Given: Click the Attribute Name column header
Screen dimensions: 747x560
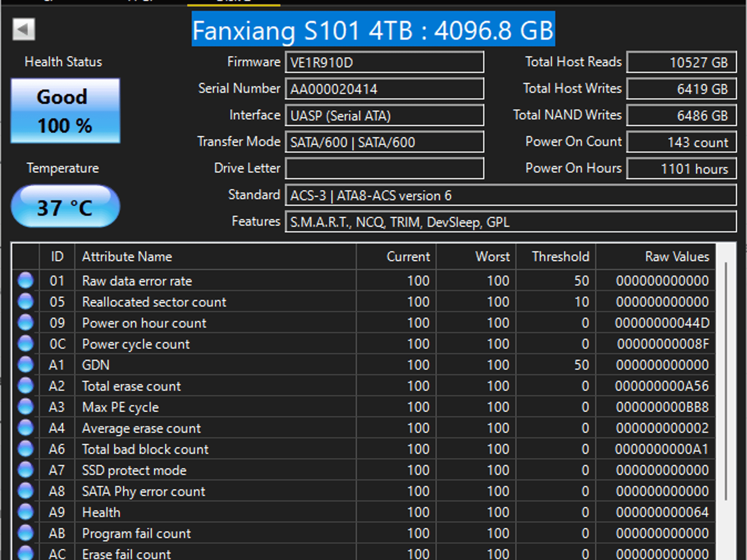Looking at the screenshot, I should tap(215, 257).
